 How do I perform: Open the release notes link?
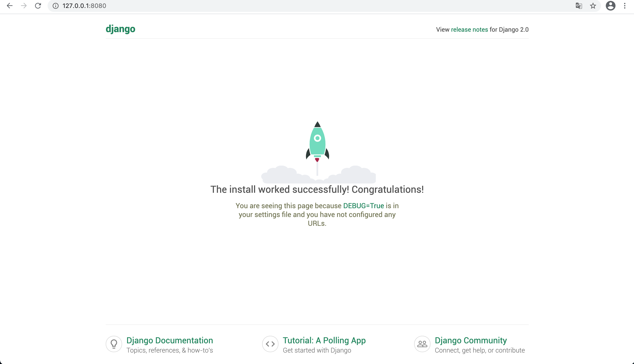[469, 29]
